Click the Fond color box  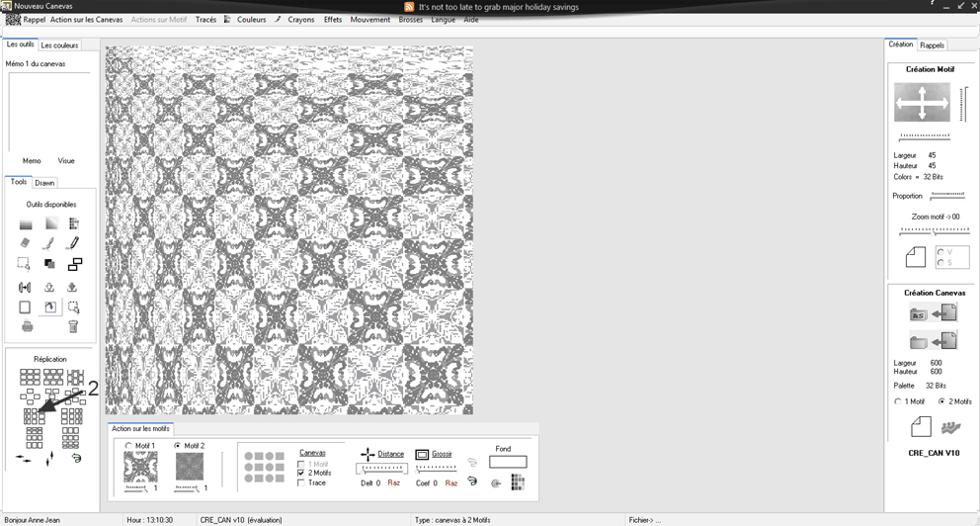508,462
